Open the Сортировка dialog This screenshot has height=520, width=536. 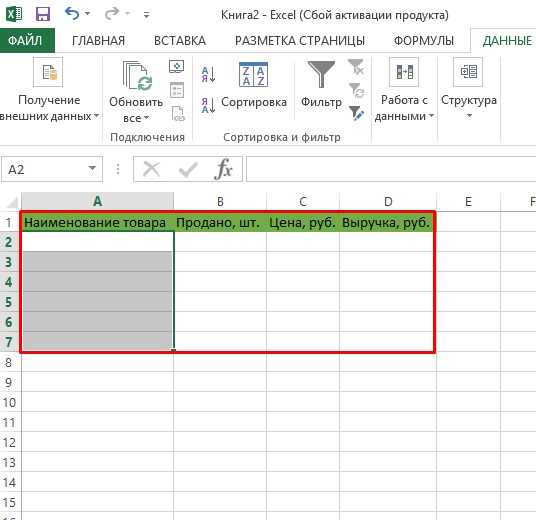pyautogui.click(x=254, y=85)
